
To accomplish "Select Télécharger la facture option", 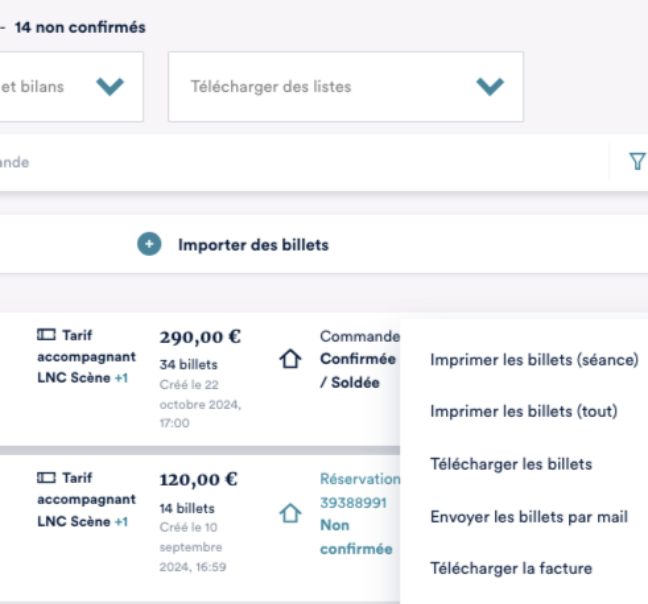I will click(x=510, y=568).
